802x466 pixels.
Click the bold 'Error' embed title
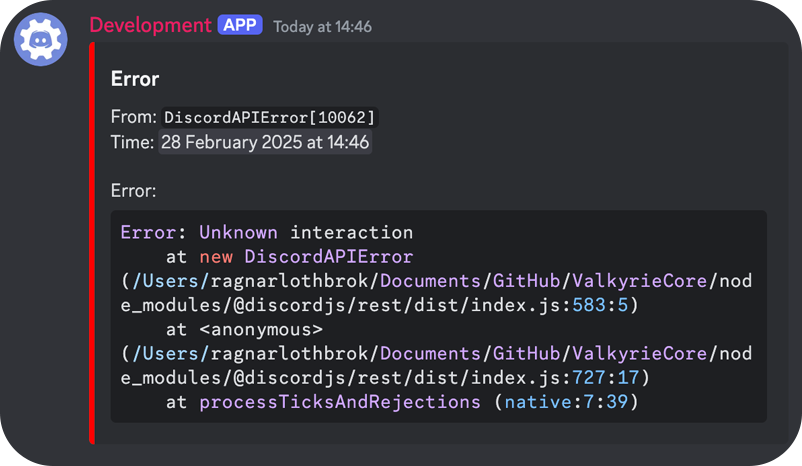[x=135, y=79]
